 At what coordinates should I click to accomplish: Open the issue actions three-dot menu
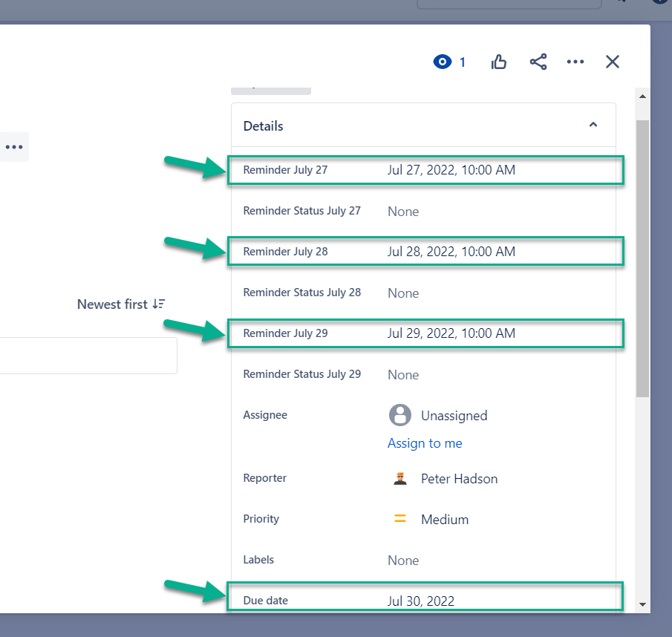pos(575,62)
